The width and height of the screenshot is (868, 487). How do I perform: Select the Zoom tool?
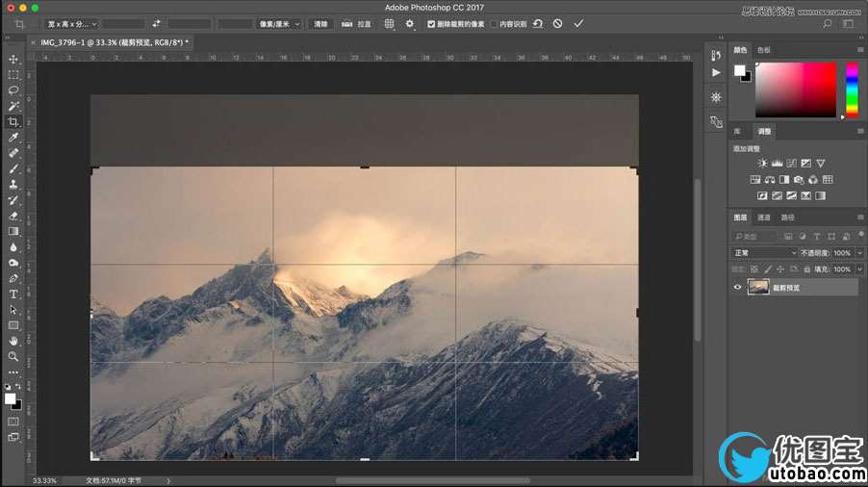[13, 356]
